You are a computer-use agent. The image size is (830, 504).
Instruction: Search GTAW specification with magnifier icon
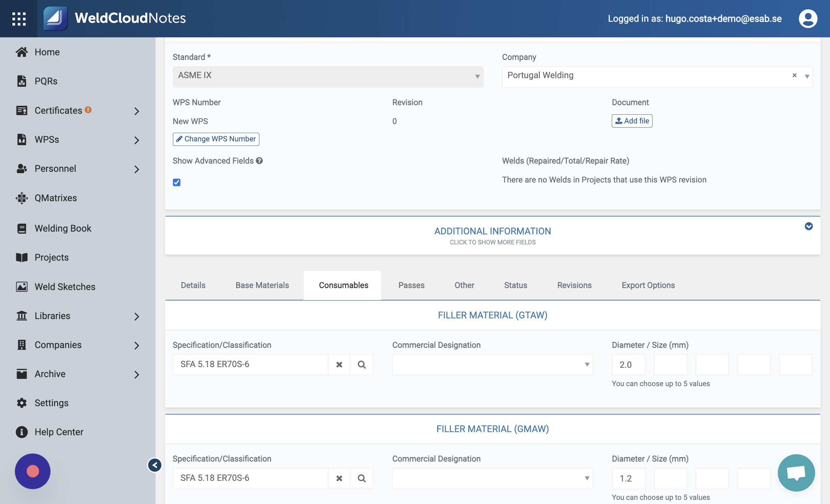pyautogui.click(x=362, y=364)
